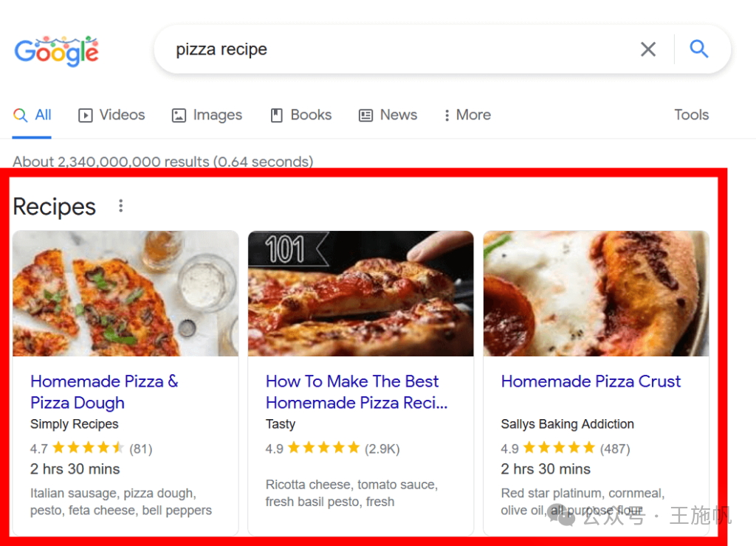Clear the search box with the X icon
The image size is (756, 546).
(648, 49)
